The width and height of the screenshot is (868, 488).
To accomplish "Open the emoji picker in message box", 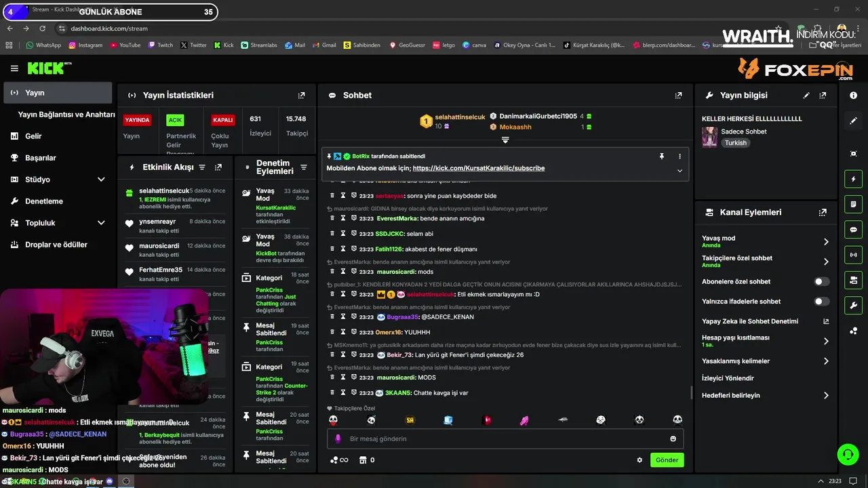I will (x=673, y=439).
